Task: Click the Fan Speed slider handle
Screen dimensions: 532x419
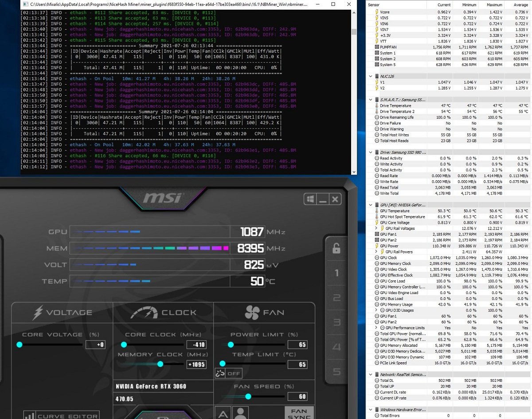Action: (x=248, y=396)
